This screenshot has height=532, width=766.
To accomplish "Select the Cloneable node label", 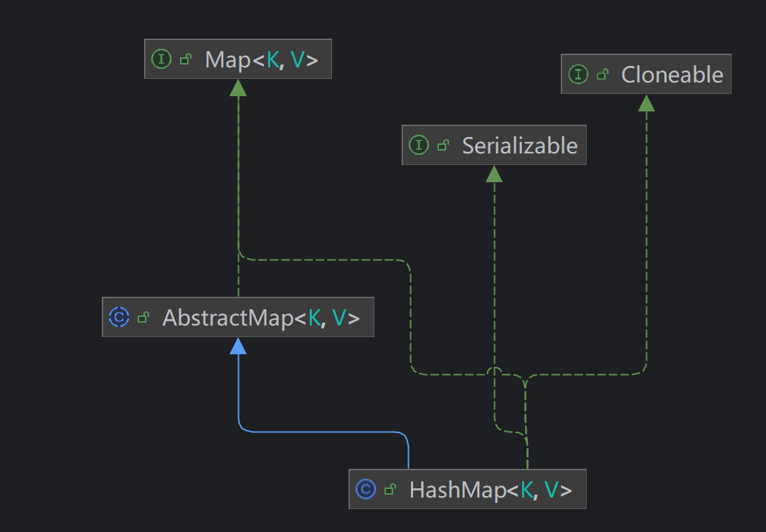I will click(672, 75).
